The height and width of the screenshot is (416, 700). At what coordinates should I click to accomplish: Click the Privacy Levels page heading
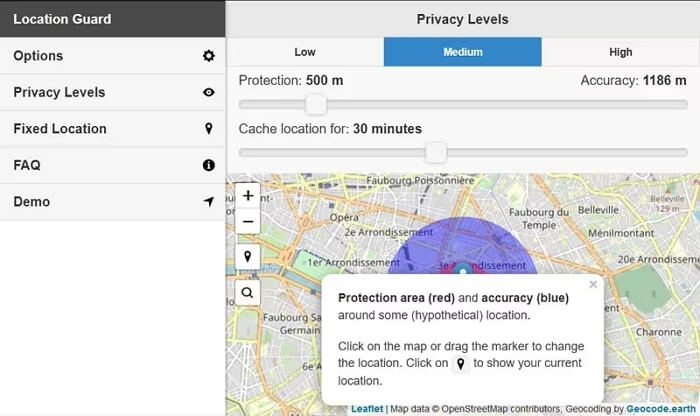pyautogui.click(x=462, y=19)
